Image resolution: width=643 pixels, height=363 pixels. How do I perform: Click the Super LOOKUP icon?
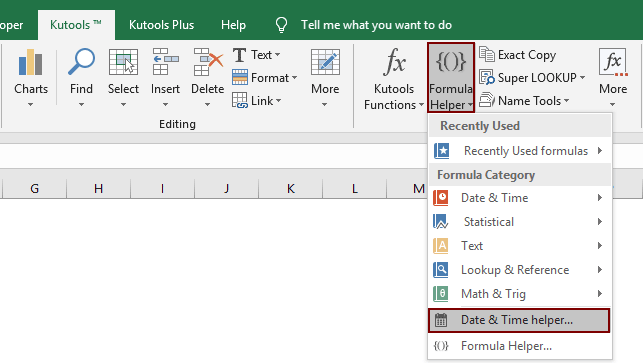(x=487, y=78)
